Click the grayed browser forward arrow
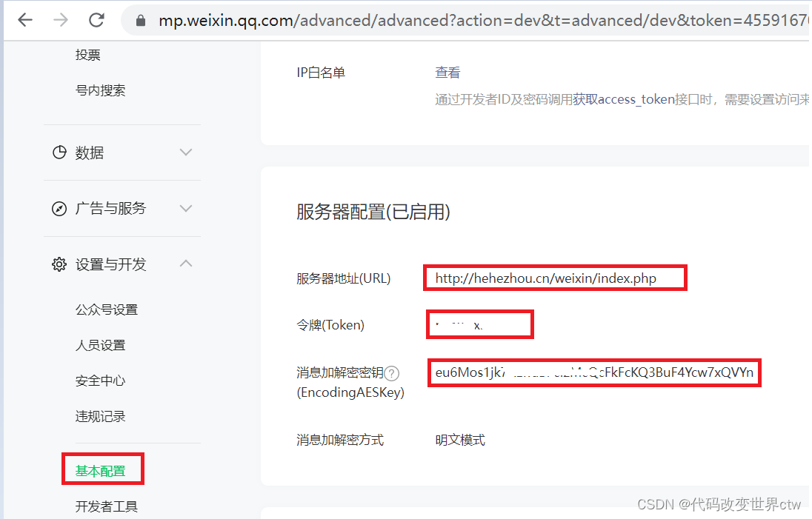The image size is (812, 519). (x=60, y=20)
